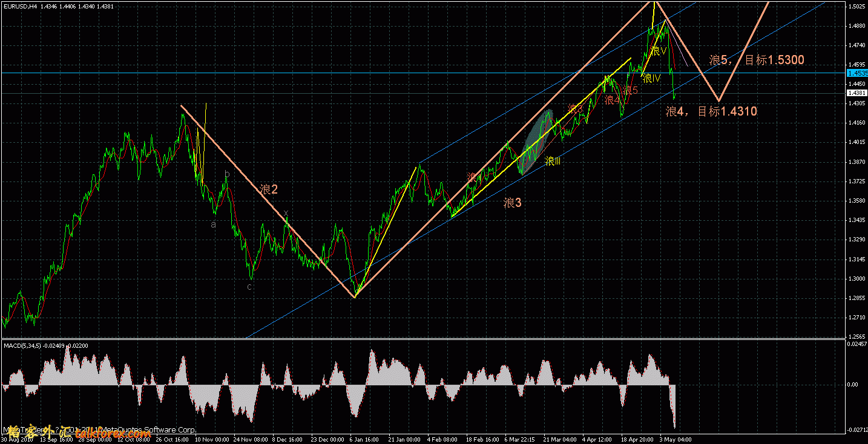Click '24 Nov 08:00' on the time axis
Viewport: 868px width, 444px height.
[250, 440]
